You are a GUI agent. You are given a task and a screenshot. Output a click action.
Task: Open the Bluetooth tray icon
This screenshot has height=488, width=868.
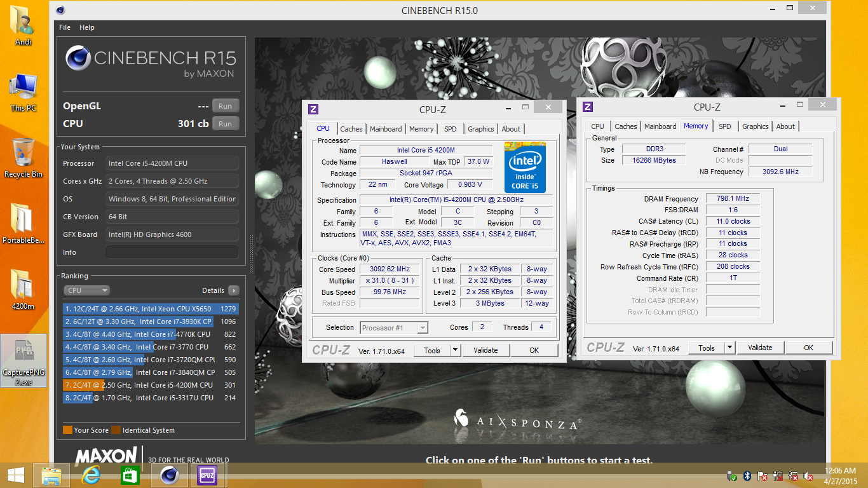coord(748,476)
